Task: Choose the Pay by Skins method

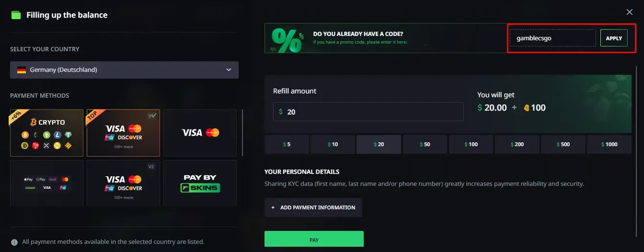Action: tap(200, 183)
